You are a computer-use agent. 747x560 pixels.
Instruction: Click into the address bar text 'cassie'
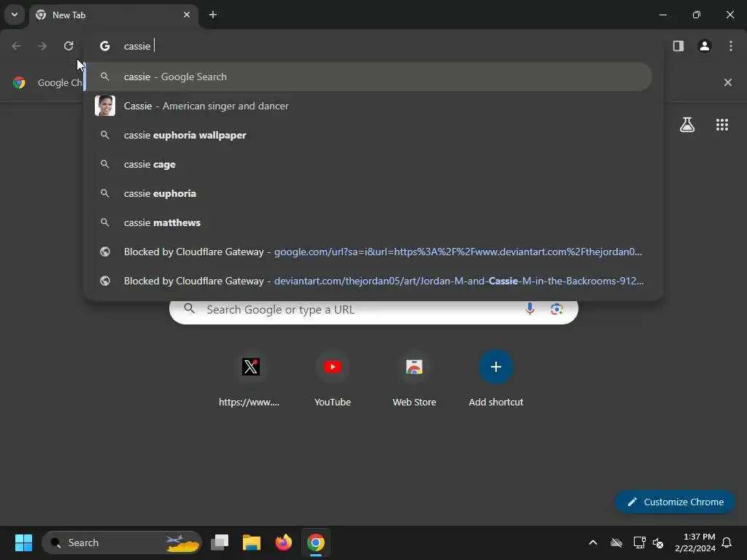tap(136, 46)
